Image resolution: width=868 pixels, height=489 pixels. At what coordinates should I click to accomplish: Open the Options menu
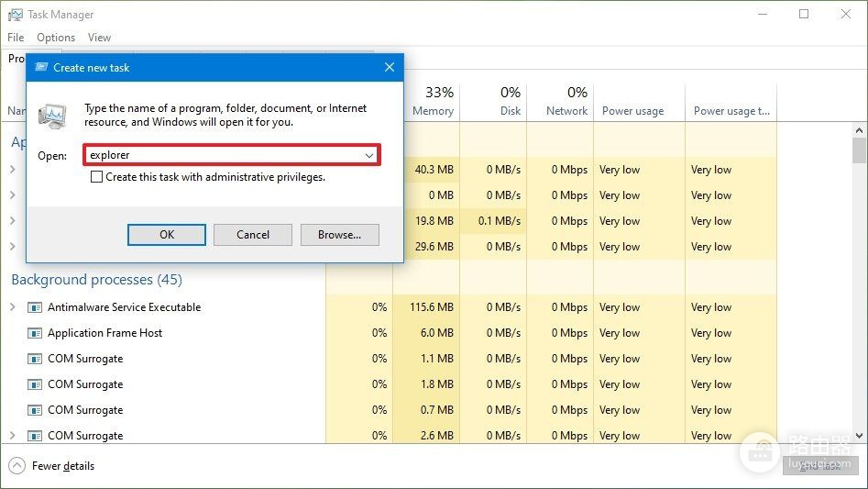pyautogui.click(x=56, y=37)
